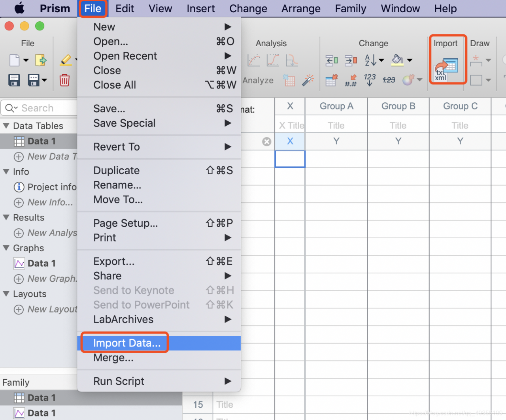Click New Data Table in sidebar
This screenshot has height=420, width=506.
45,156
